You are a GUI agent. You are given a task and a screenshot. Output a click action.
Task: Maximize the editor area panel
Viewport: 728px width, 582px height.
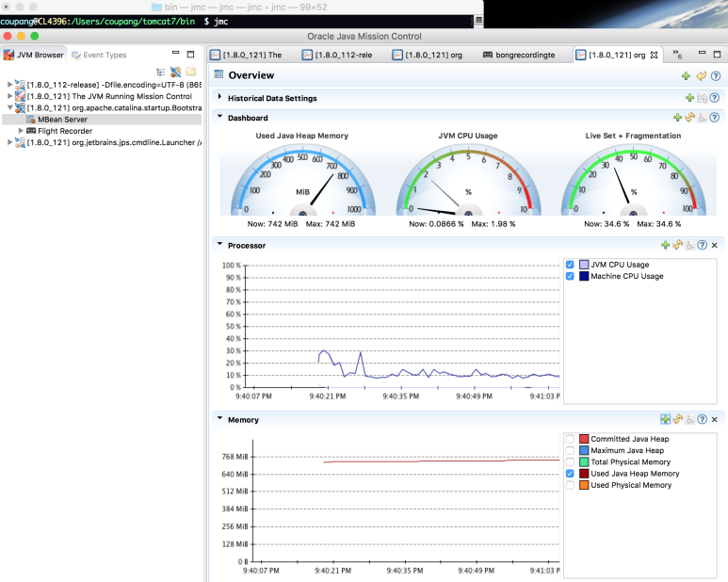click(717, 55)
